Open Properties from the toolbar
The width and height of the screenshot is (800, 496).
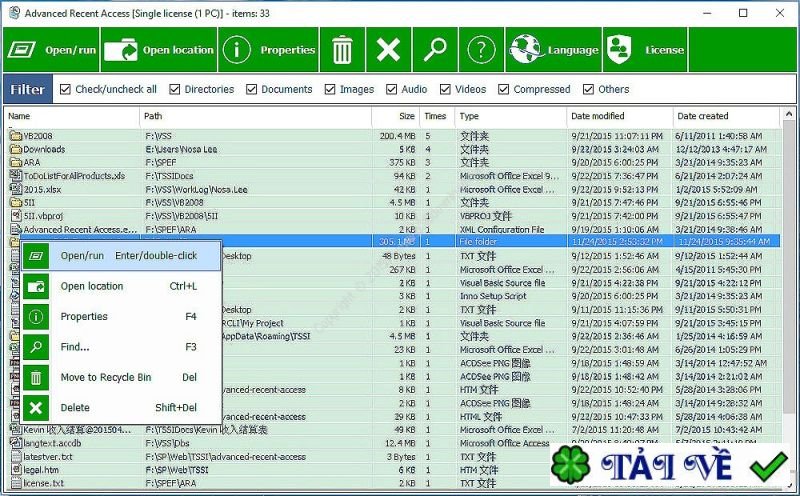pyautogui.click(x=268, y=50)
